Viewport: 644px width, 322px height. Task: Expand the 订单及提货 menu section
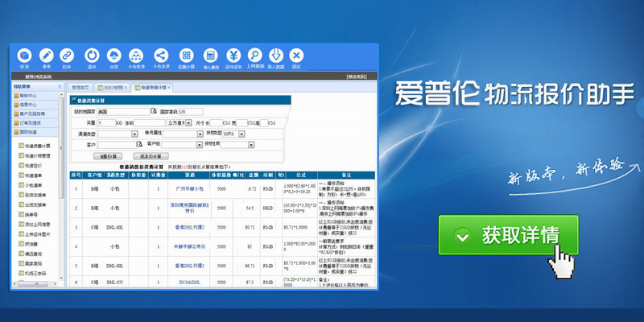click(x=35, y=123)
